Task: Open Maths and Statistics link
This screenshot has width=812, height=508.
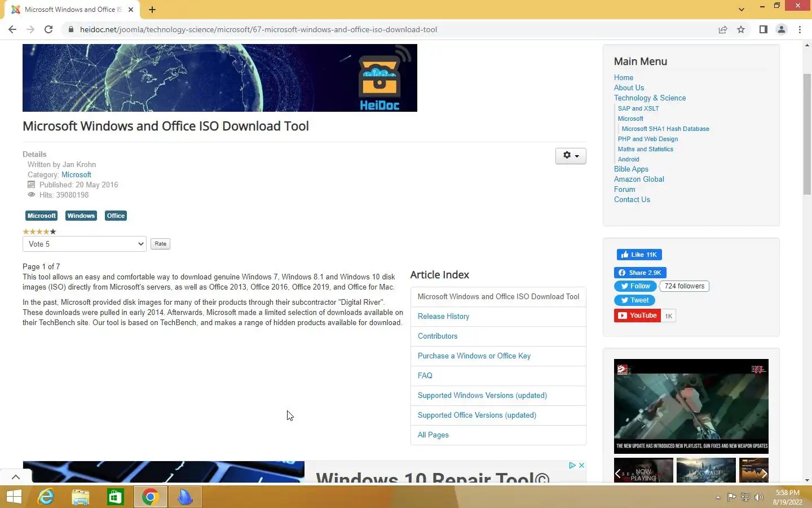Action: coord(646,149)
